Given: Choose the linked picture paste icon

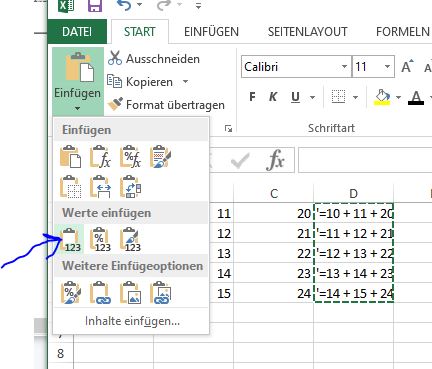Looking at the screenshot, I should point(160,293).
